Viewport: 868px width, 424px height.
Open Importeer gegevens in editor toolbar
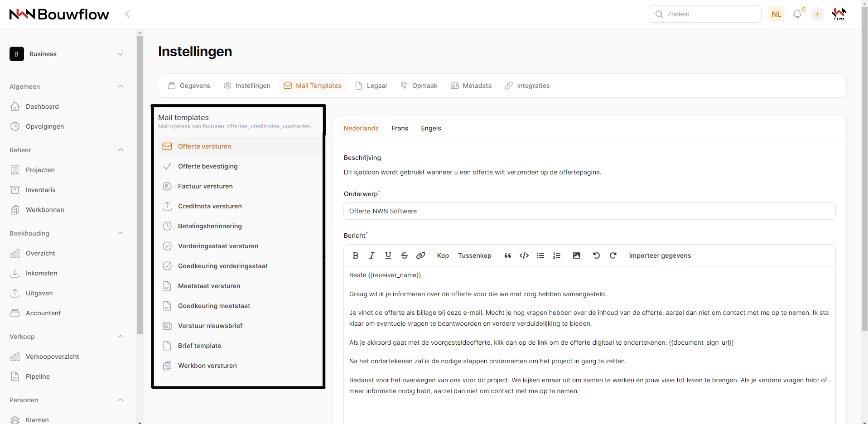tap(660, 255)
